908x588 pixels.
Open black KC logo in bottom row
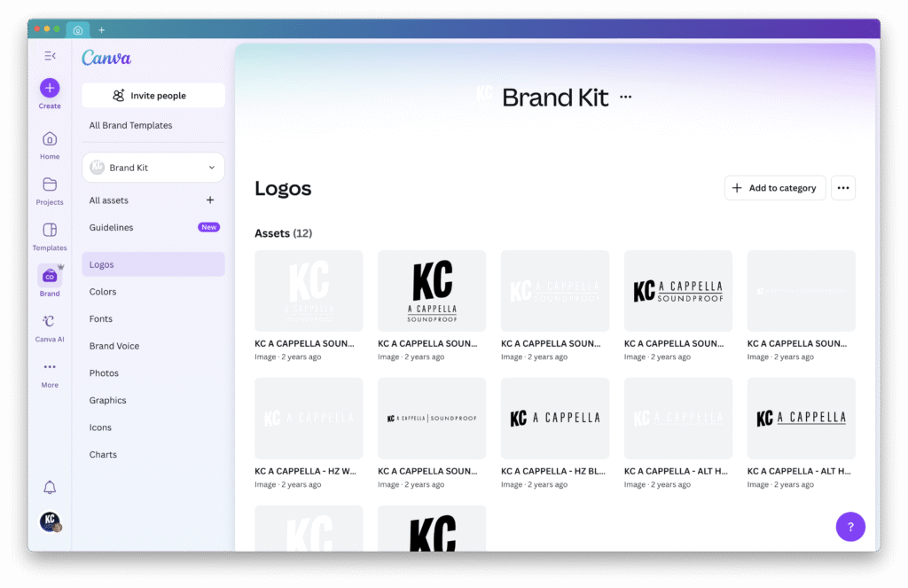(x=432, y=529)
